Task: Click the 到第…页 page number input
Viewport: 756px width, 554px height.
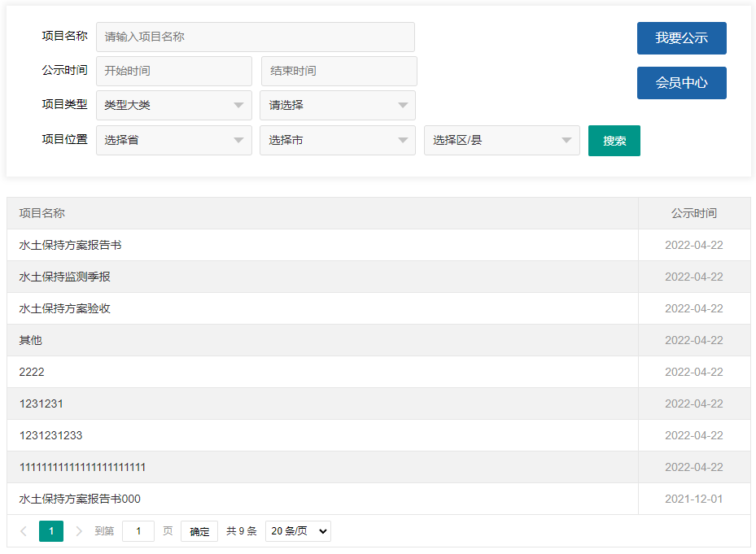Action: click(138, 530)
